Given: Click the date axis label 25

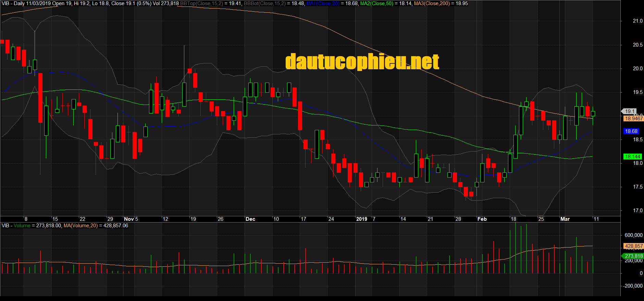Looking at the screenshot, I should pos(541,219).
